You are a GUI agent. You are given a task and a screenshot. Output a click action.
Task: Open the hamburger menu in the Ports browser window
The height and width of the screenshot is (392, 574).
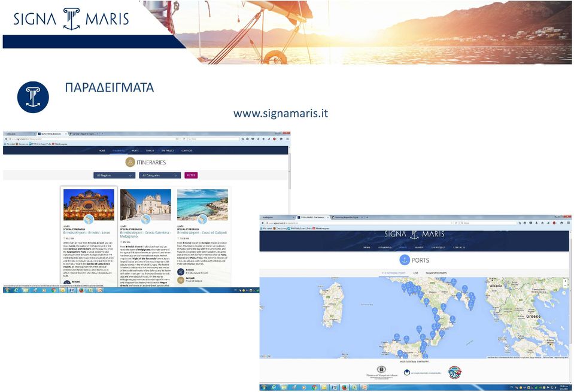[569, 223]
